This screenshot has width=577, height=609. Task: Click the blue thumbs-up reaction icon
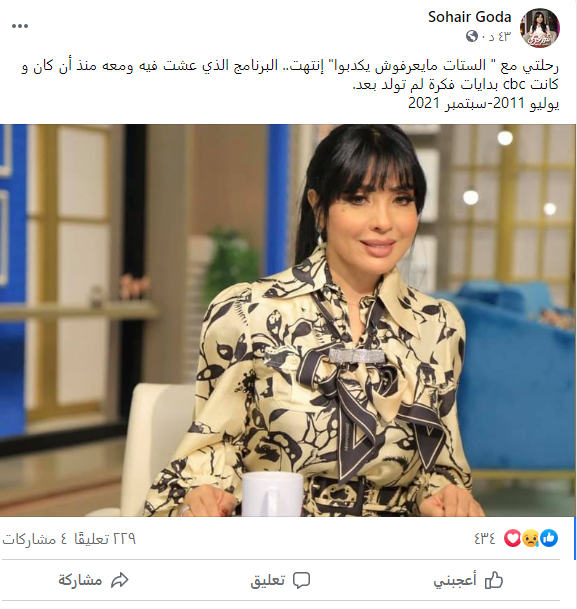(549, 538)
